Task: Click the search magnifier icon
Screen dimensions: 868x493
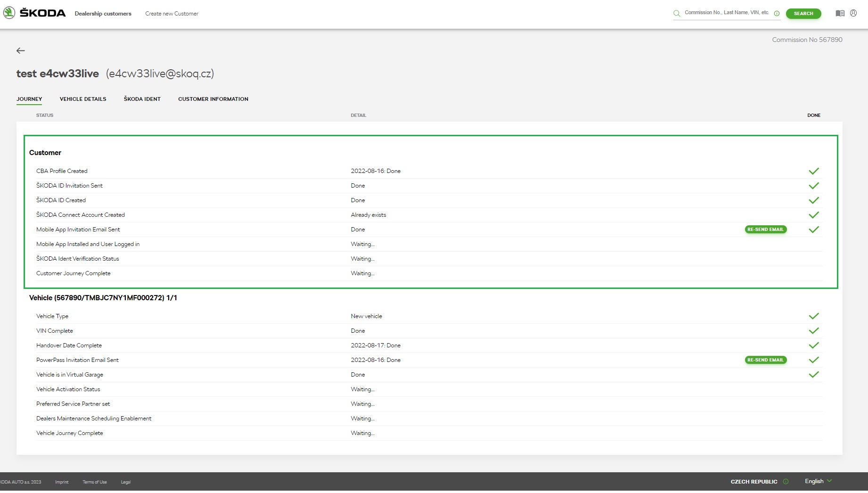Action: point(677,13)
